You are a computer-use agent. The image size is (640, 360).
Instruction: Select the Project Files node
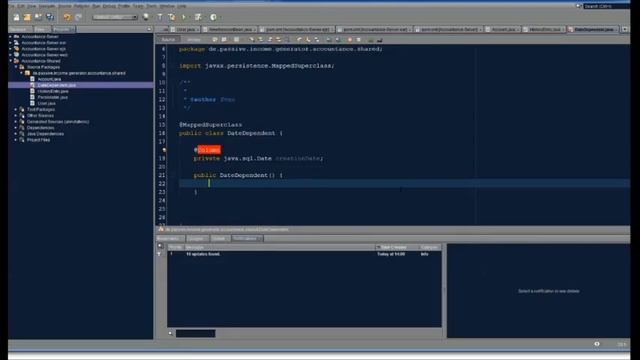(x=38, y=140)
